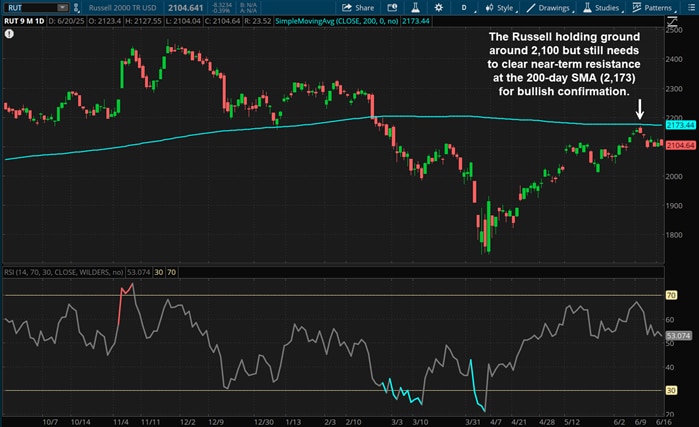
Task: Click the RSI label's 30 oversold parameter
Action: click(159, 272)
